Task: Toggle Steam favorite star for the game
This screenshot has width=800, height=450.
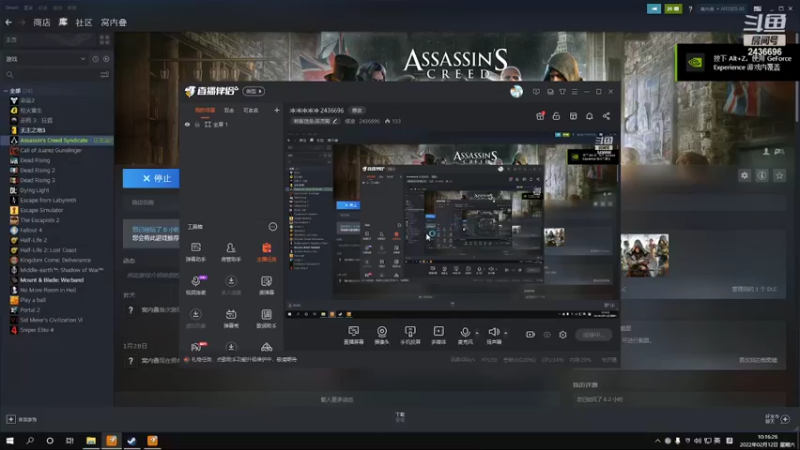Action: coord(779,176)
